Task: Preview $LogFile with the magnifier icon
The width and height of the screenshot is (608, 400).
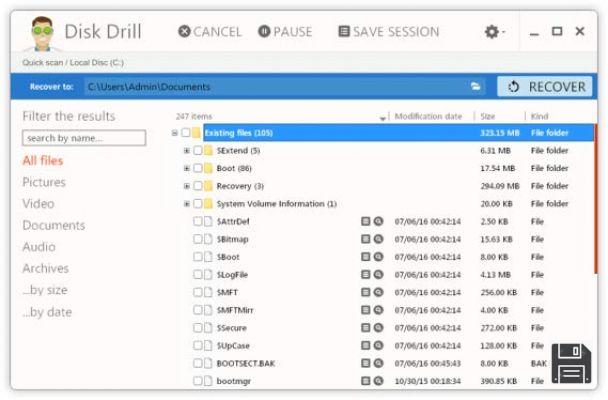Action: coord(378,274)
